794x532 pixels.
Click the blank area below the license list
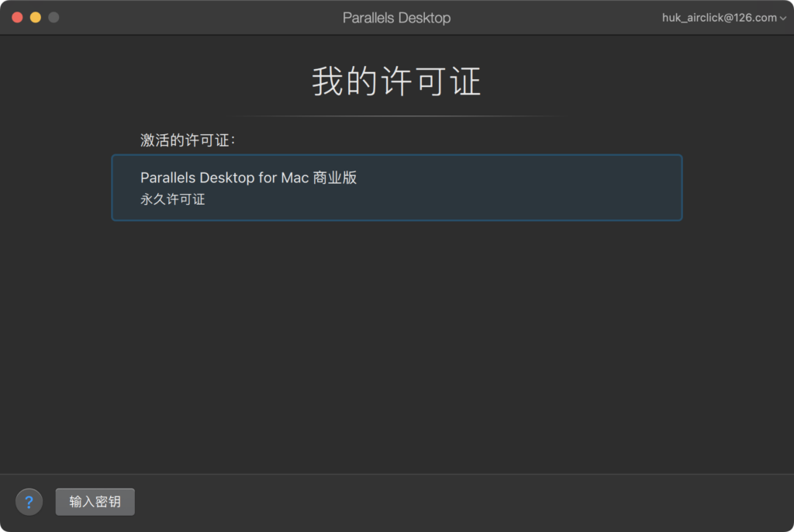click(396, 341)
